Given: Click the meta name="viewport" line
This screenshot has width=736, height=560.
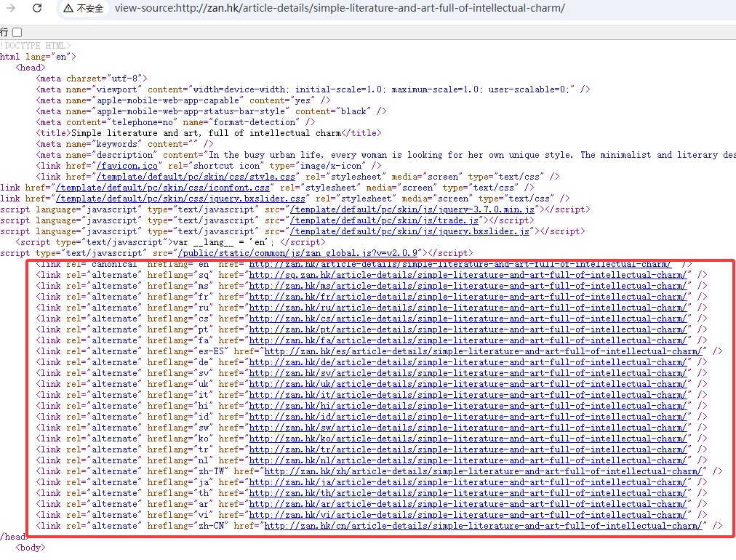Looking at the screenshot, I should coord(313,89).
